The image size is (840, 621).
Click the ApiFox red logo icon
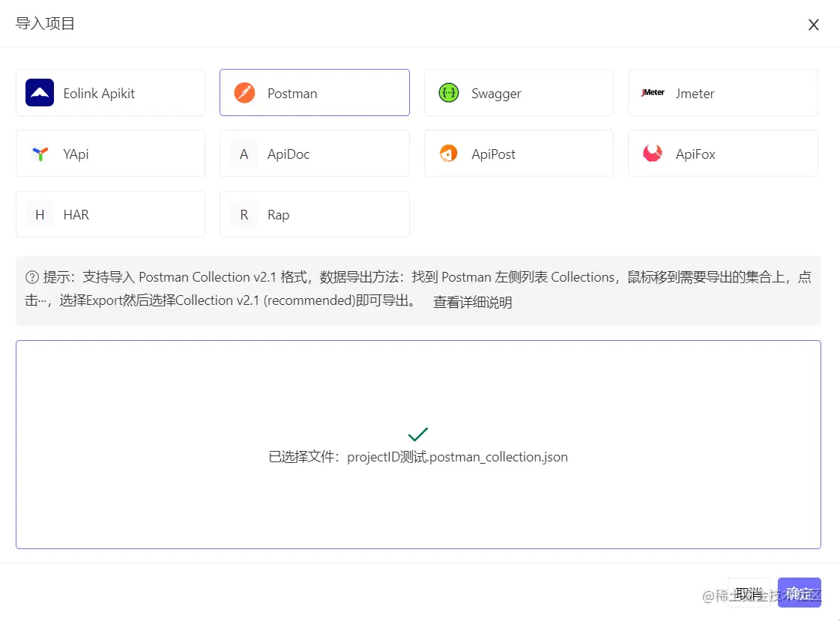(653, 154)
